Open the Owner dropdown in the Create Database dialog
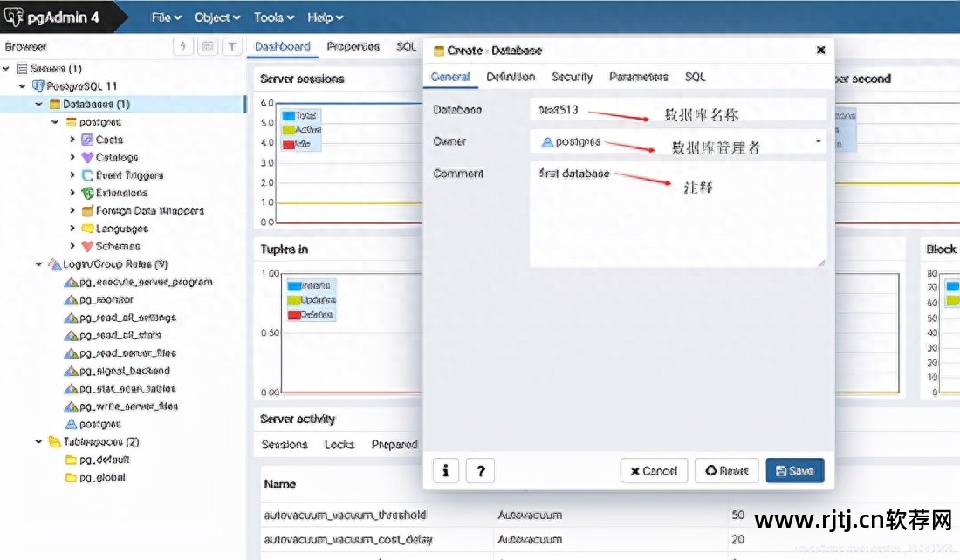The width and height of the screenshot is (960, 560). tap(818, 140)
